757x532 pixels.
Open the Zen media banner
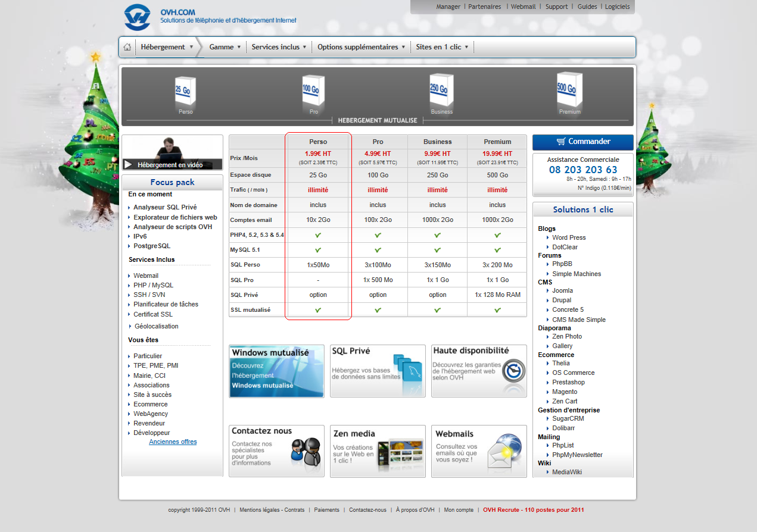pos(378,451)
